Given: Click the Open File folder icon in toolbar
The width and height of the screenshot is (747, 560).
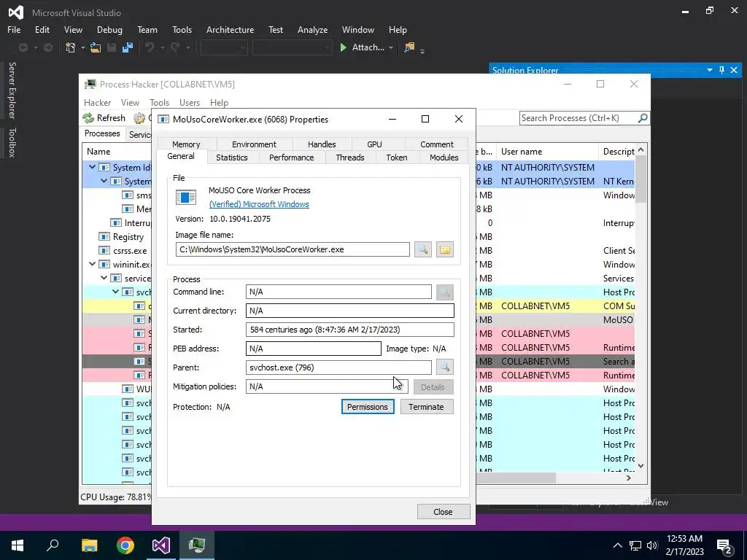Looking at the screenshot, I should [x=96, y=47].
